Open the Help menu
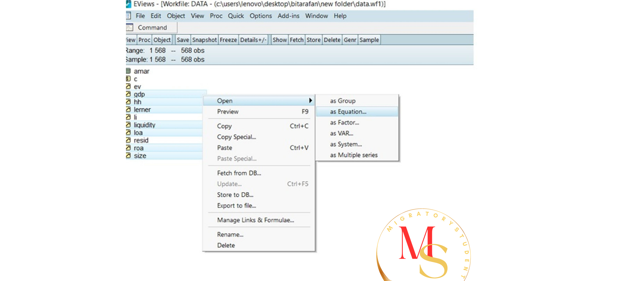 tap(340, 16)
